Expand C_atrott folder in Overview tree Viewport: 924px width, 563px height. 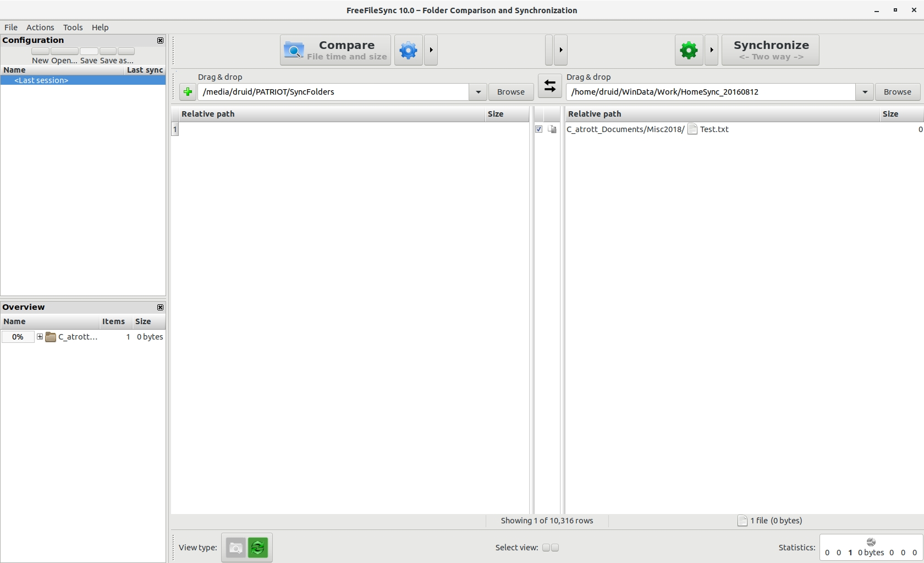(40, 337)
